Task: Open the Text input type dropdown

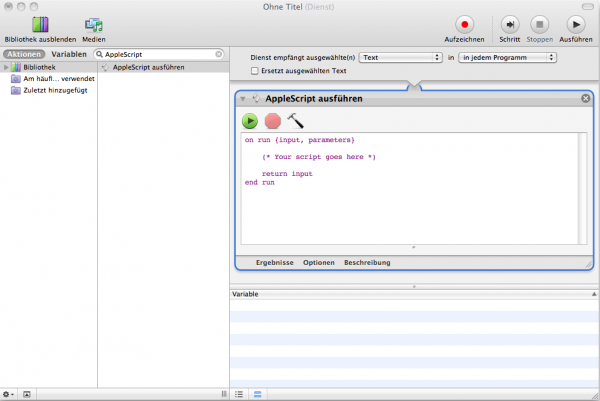Action: click(400, 57)
